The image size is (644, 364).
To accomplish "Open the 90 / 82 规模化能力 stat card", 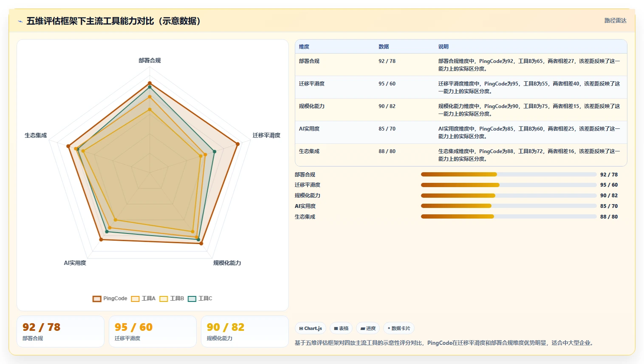I will [245, 332].
